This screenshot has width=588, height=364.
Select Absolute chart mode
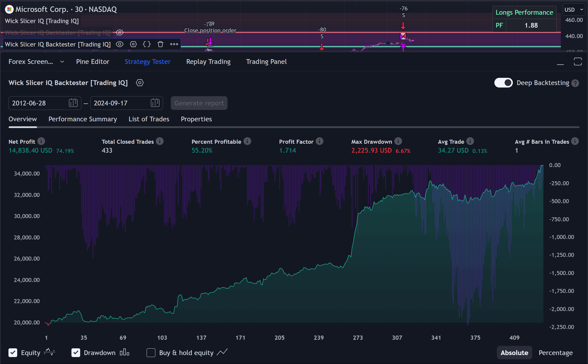coord(514,353)
